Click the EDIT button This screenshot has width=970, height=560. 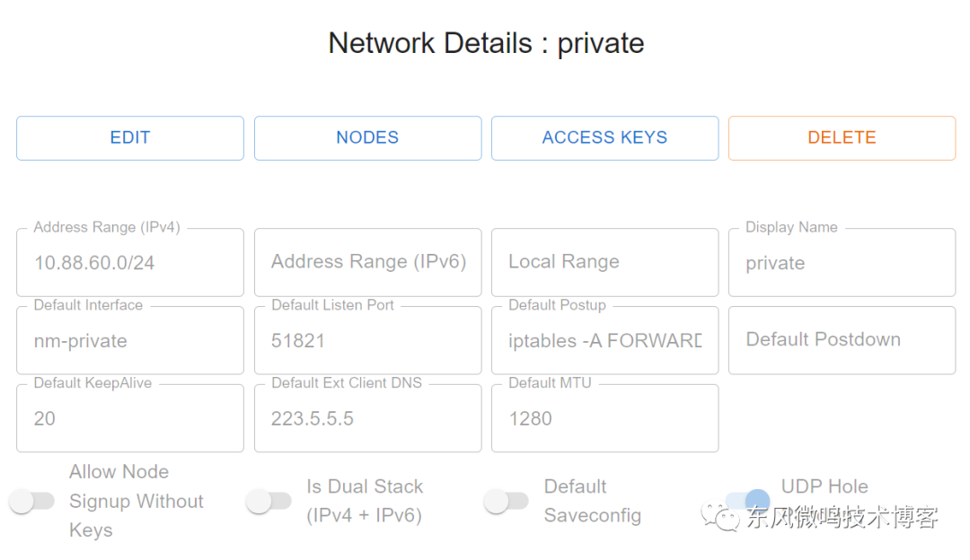[130, 138]
